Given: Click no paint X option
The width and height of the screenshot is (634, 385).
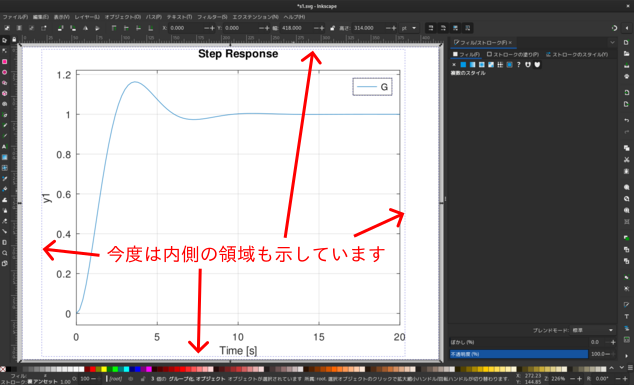Looking at the screenshot, I should tap(454, 65).
